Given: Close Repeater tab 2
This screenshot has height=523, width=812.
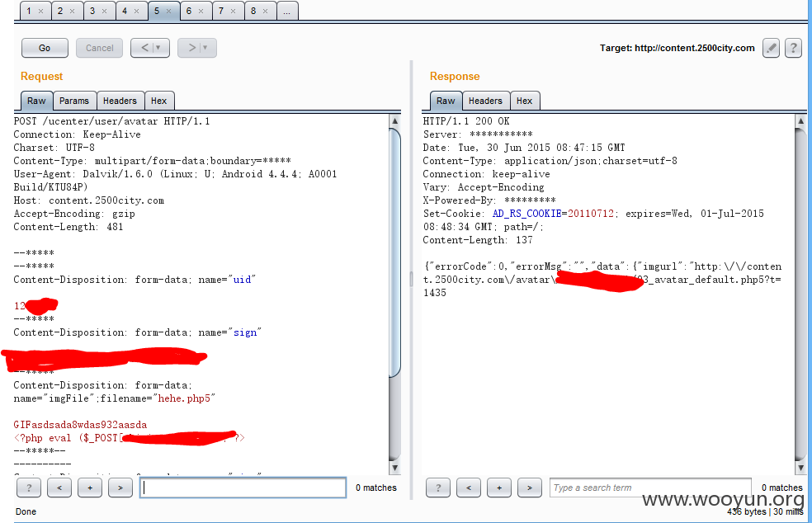Looking at the screenshot, I should click(72, 11).
